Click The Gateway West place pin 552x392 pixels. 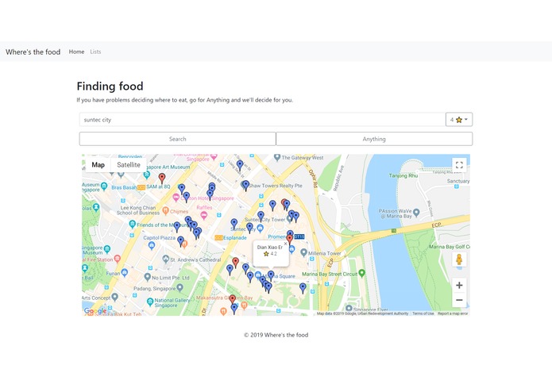click(277, 157)
